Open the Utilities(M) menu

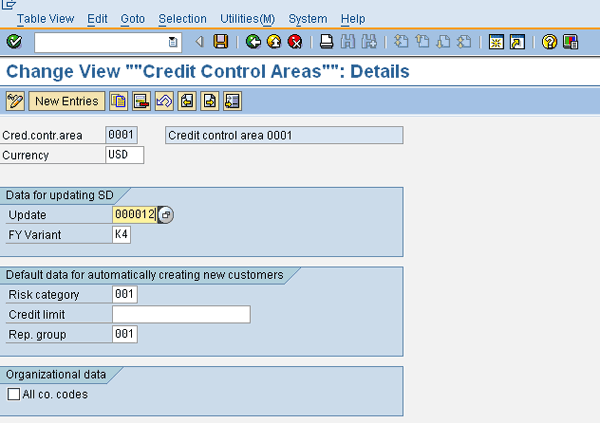tap(248, 19)
